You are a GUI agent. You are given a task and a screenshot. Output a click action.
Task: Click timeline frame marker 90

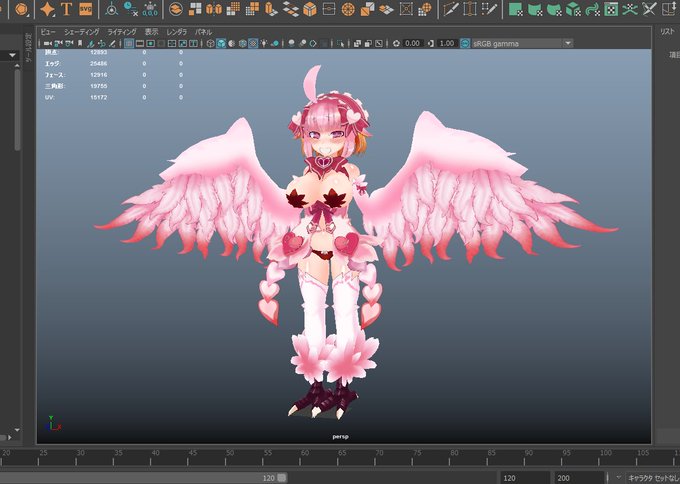[529, 453]
